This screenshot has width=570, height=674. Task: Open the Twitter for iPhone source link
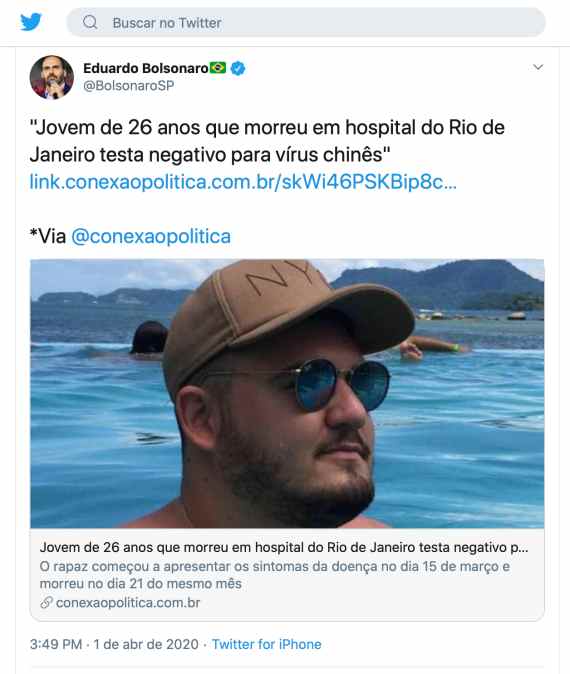[267, 644]
